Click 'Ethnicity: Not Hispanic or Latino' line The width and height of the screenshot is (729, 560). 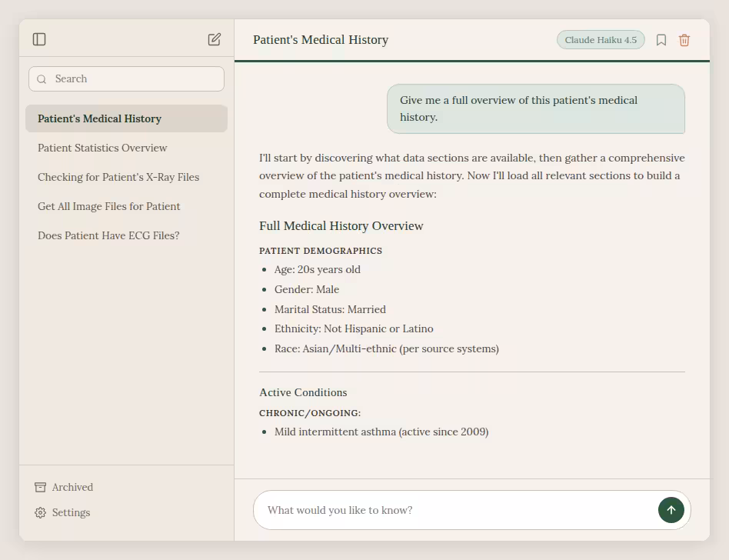(x=354, y=328)
